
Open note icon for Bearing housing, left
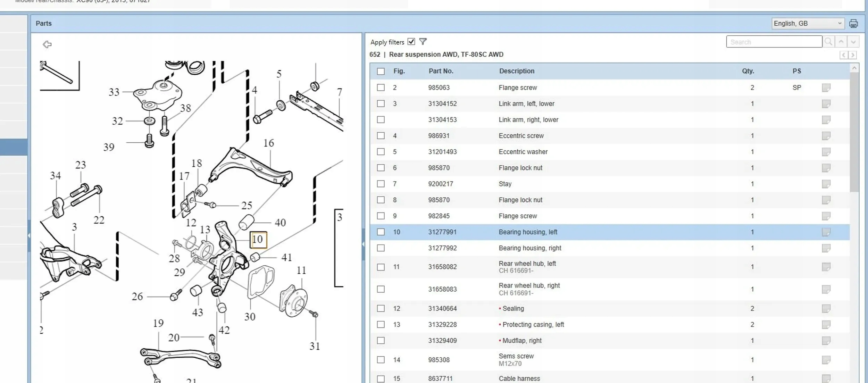826,232
